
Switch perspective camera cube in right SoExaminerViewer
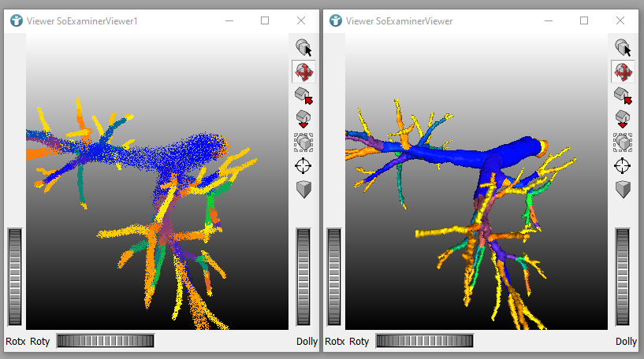coord(623,190)
